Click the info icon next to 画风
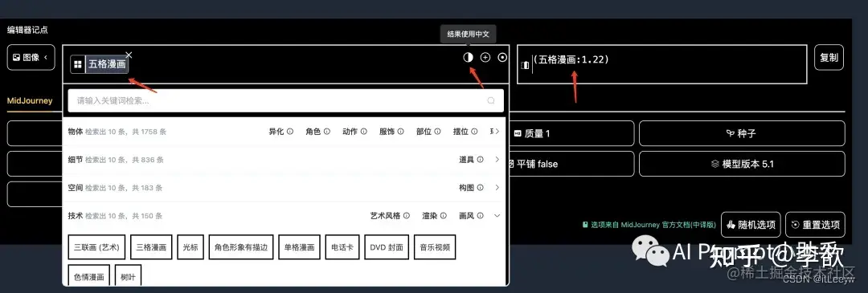The height and width of the screenshot is (293, 868). point(480,216)
